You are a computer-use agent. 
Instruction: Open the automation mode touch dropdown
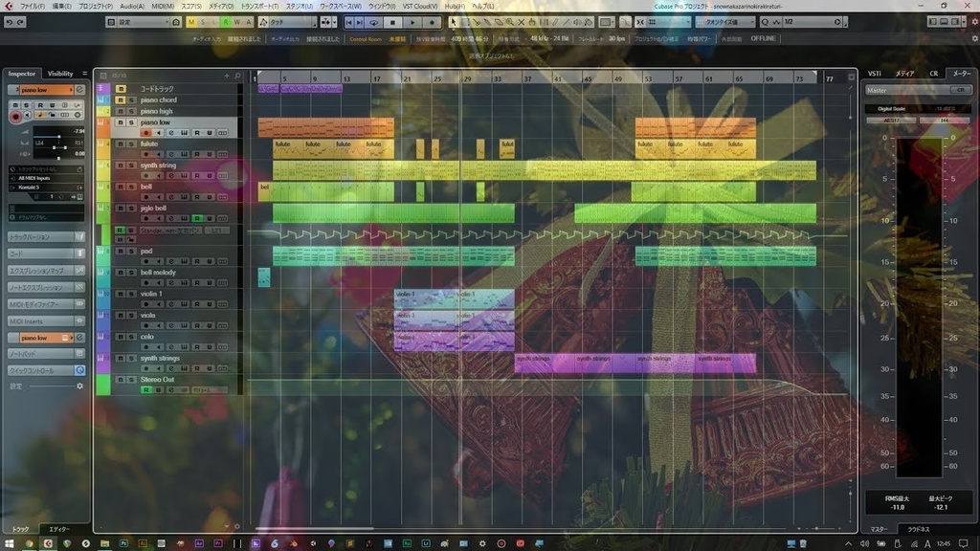click(287, 22)
